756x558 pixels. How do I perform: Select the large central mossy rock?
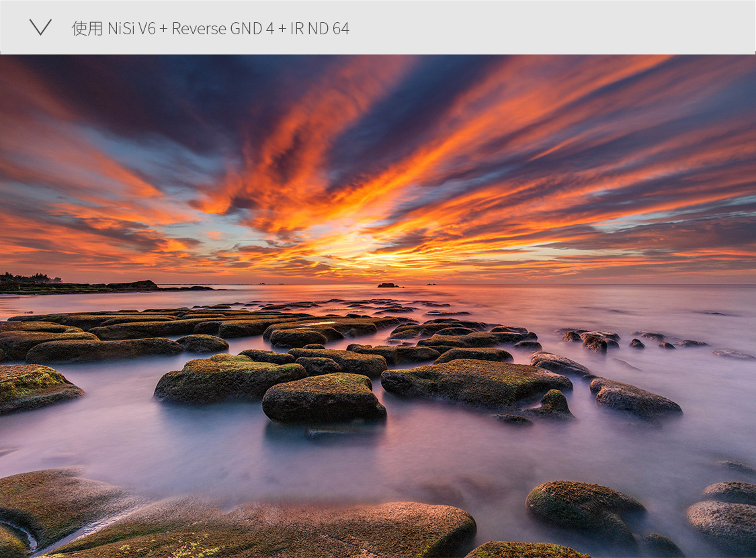[324, 398]
